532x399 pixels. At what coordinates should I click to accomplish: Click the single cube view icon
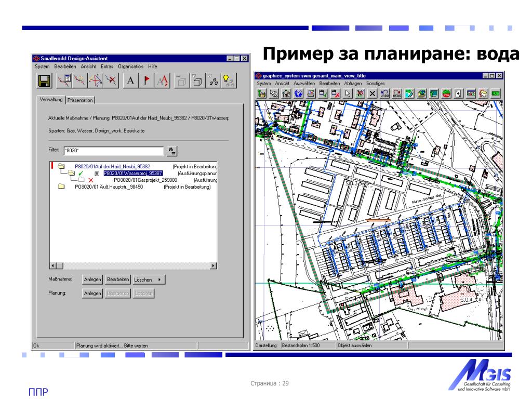click(x=197, y=81)
